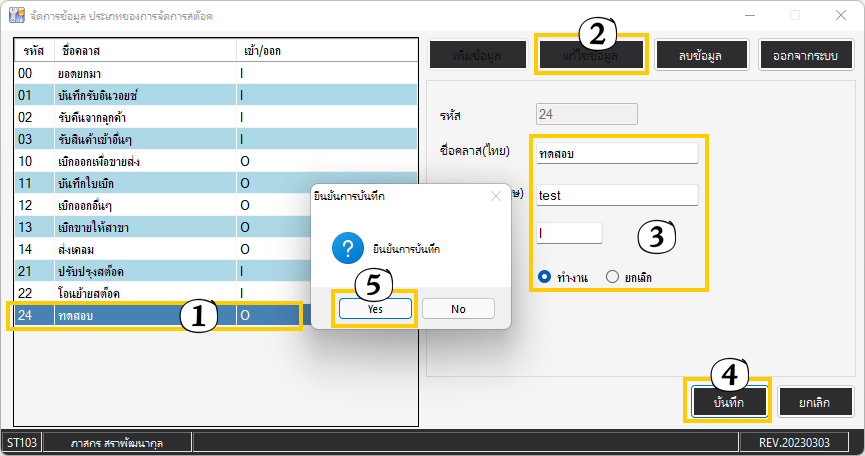Click the แก้ไขข้อมูล edit data button

click(x=591, y=56)
